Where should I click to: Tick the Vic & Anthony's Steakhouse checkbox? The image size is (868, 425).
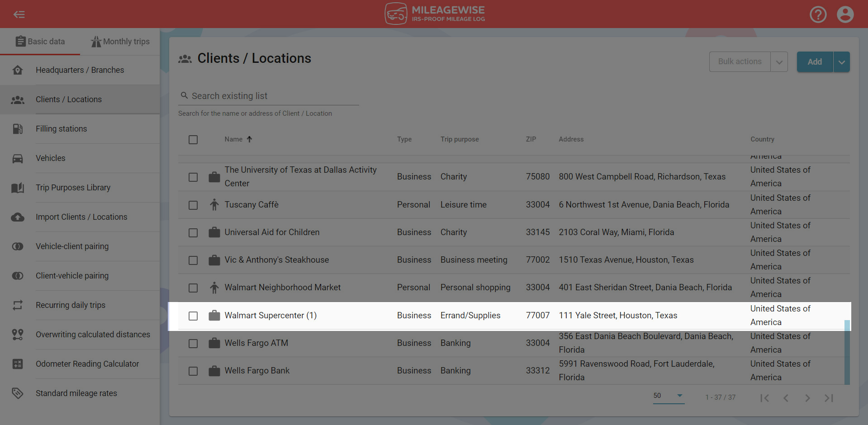pos(193,260)
